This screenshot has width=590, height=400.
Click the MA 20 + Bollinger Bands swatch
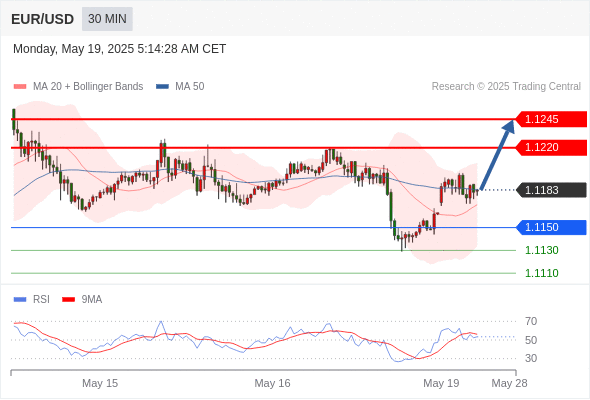pyautogui.click(x=20, y=87)
